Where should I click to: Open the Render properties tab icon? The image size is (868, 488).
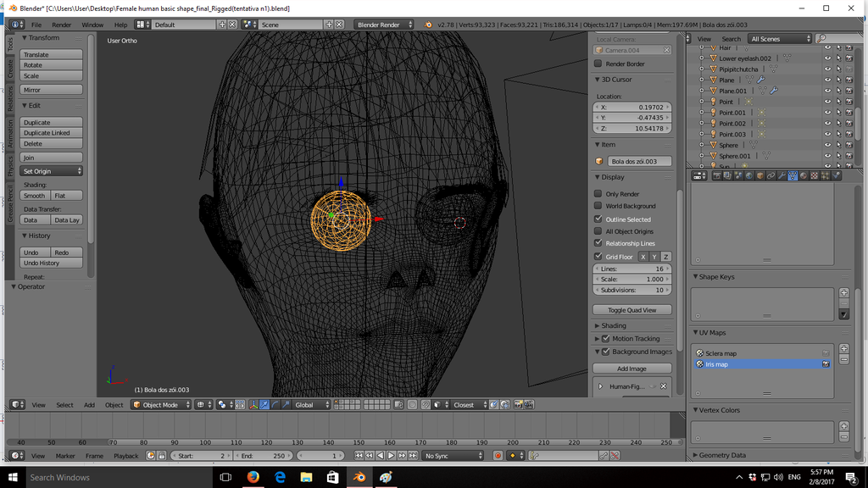(717, 176)
